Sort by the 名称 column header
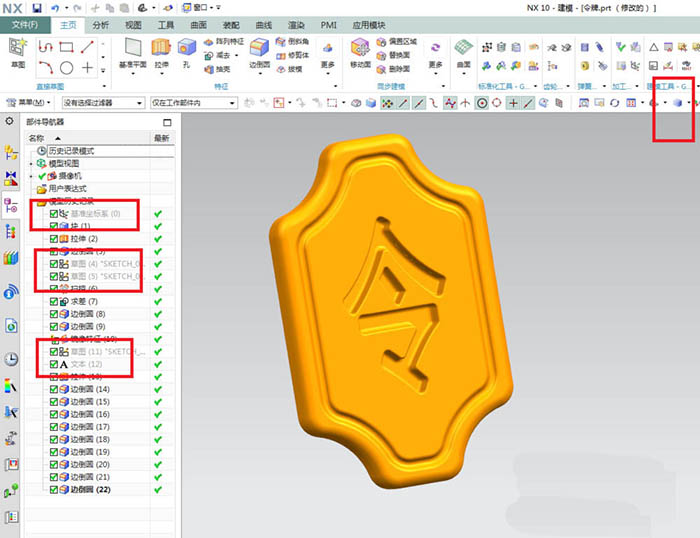Image resolution: width=700 pixels, height=538 pixels. point(88,138)
